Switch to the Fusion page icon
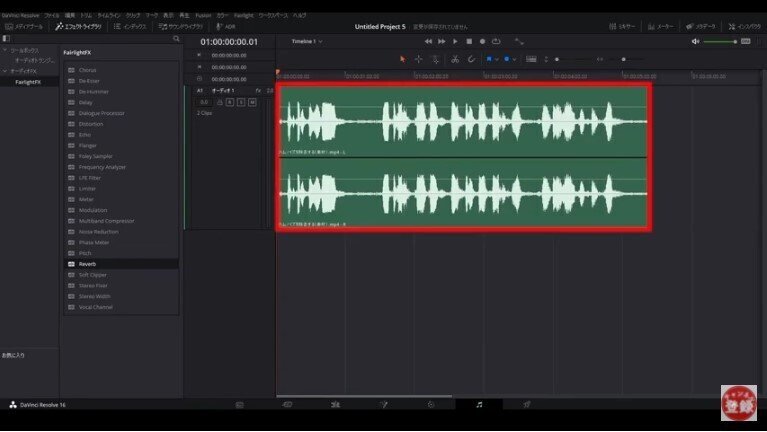The image size is (767, 432). point(383,405)
